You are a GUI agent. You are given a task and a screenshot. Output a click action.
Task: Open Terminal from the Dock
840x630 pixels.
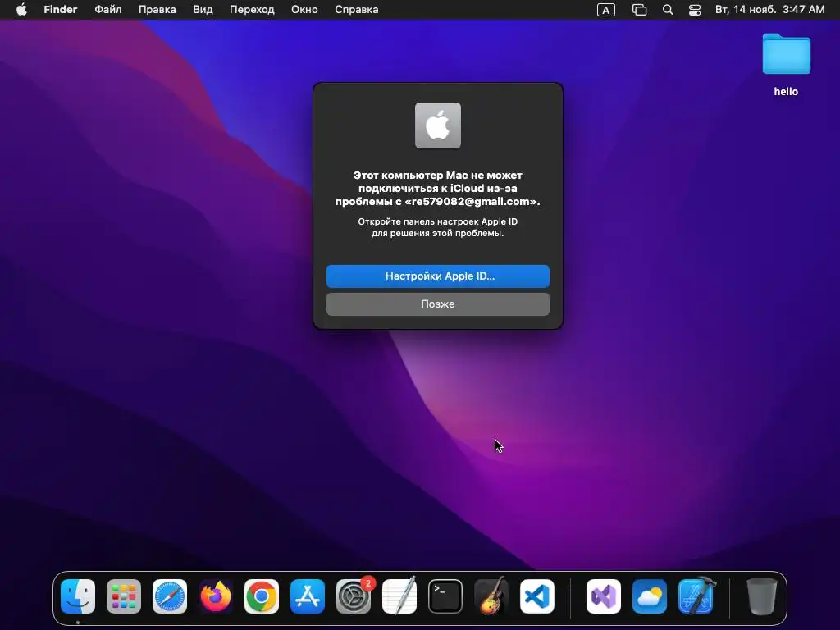(x=445, y=596)
